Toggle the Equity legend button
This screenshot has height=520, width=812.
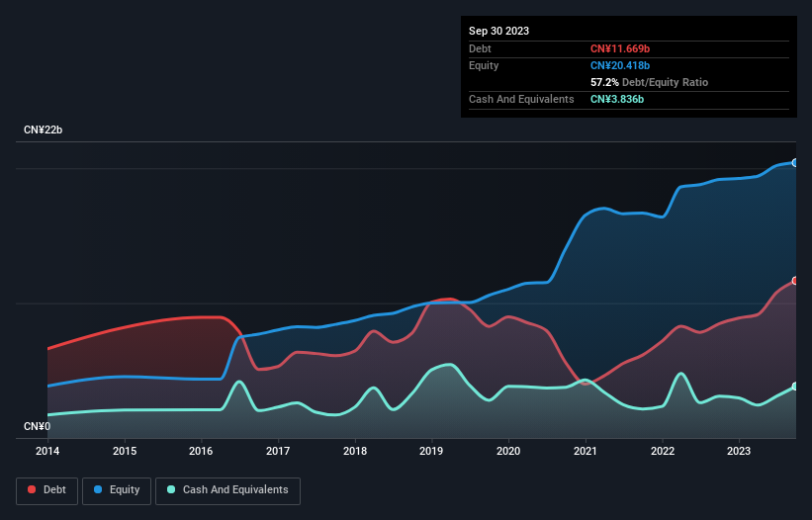click(117, 490)
